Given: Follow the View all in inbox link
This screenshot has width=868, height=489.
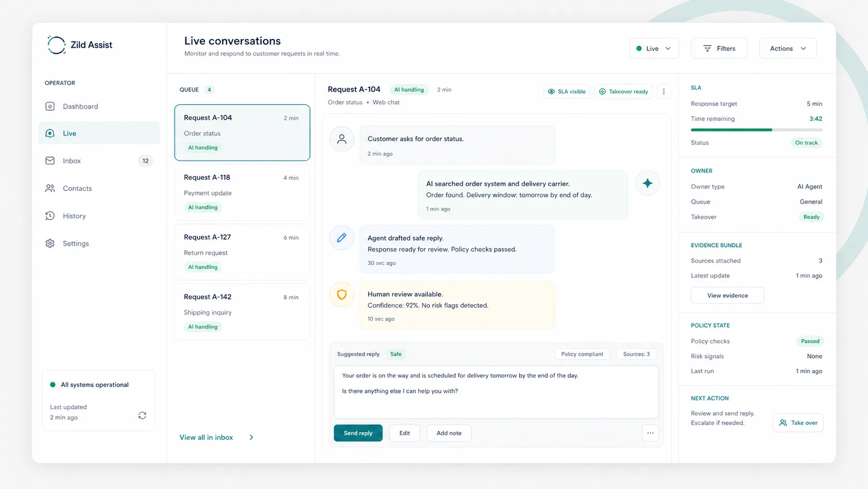Looking at the screenshot, I should (x=206, y=437).
